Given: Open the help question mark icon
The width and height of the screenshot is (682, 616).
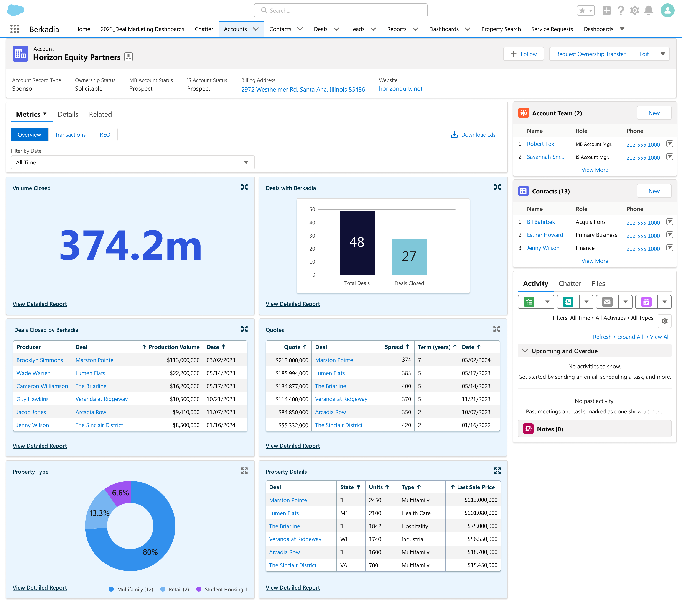Looking at the screenshot, I should (620, 10).
